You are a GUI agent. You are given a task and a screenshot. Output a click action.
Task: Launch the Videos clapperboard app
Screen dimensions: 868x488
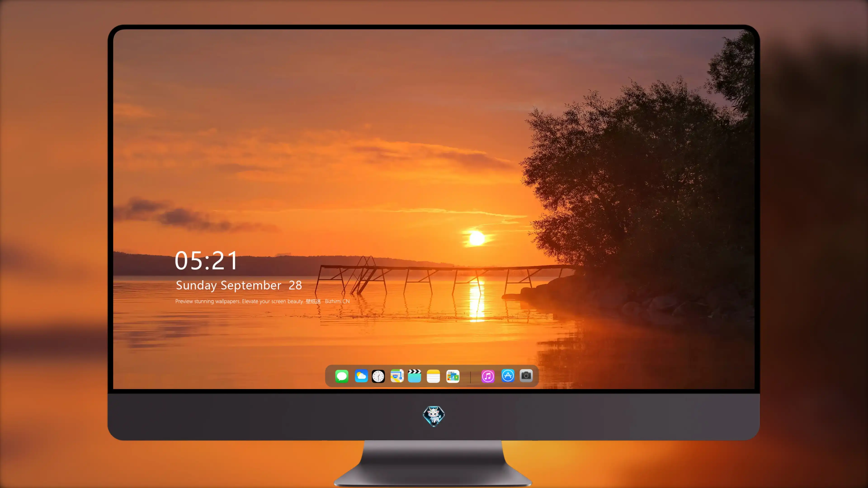point(415,376)
